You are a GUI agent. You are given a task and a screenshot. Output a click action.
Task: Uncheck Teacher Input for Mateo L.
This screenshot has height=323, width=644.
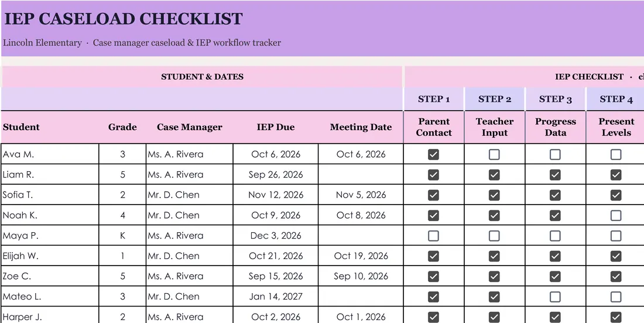494,297
